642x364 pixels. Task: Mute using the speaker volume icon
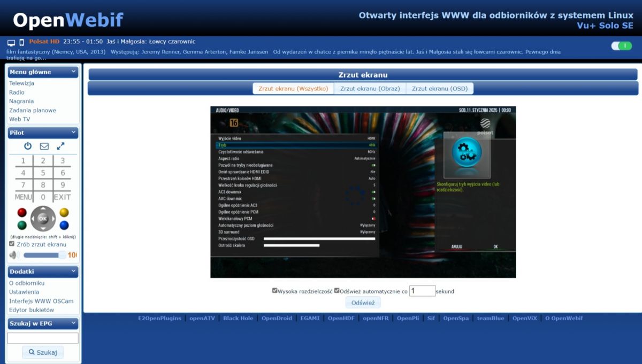click(14, 255)
